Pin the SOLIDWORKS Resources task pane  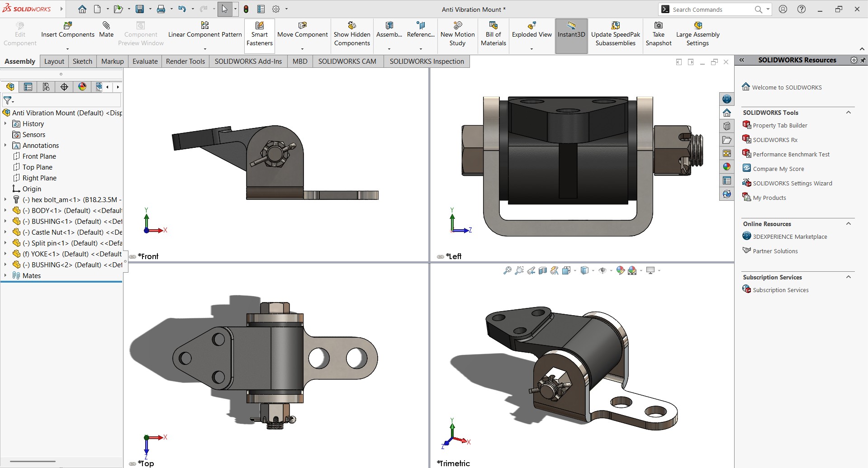coord(863,60)
